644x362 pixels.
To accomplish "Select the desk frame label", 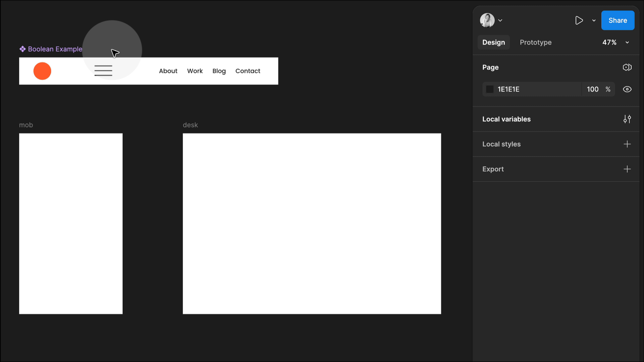I will click(190, 125).
